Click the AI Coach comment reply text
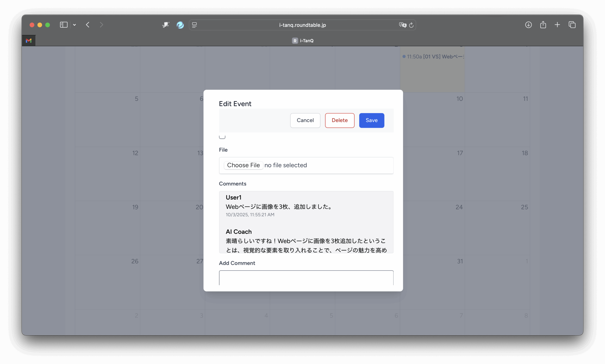The image size is (605, 364). click(306, 245)
